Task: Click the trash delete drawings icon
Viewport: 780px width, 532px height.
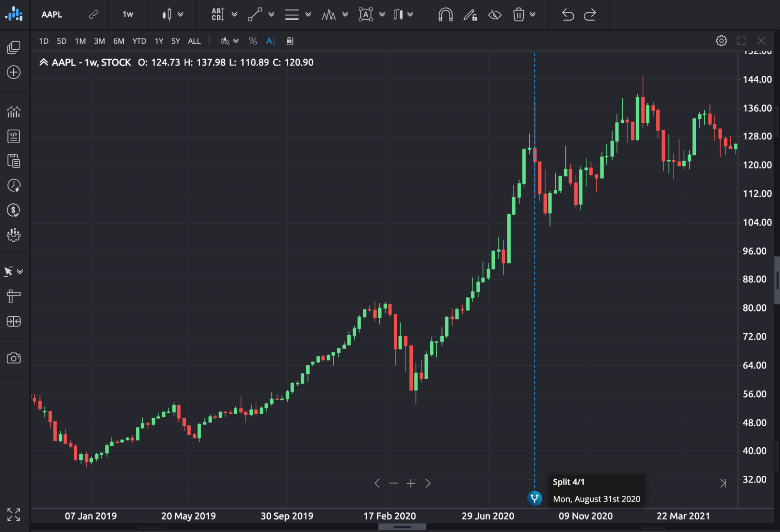Action: 519,14
